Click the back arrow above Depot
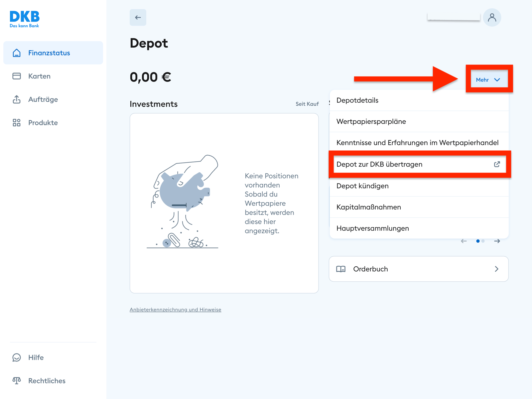This screenshot has height=399, width=532. coord(138,18)
